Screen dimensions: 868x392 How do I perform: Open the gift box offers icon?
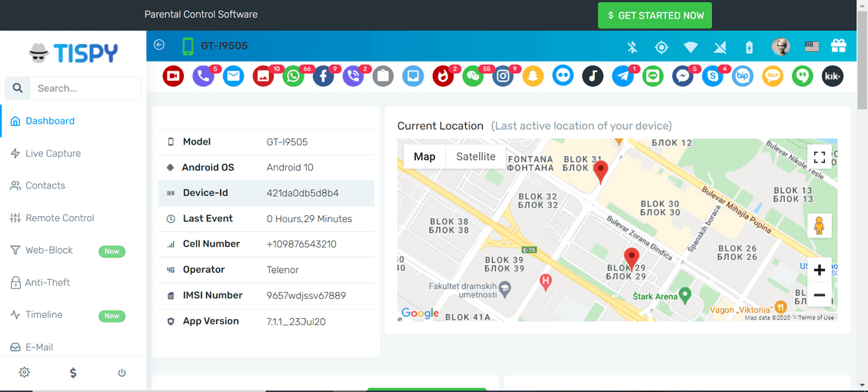[839, 46]
